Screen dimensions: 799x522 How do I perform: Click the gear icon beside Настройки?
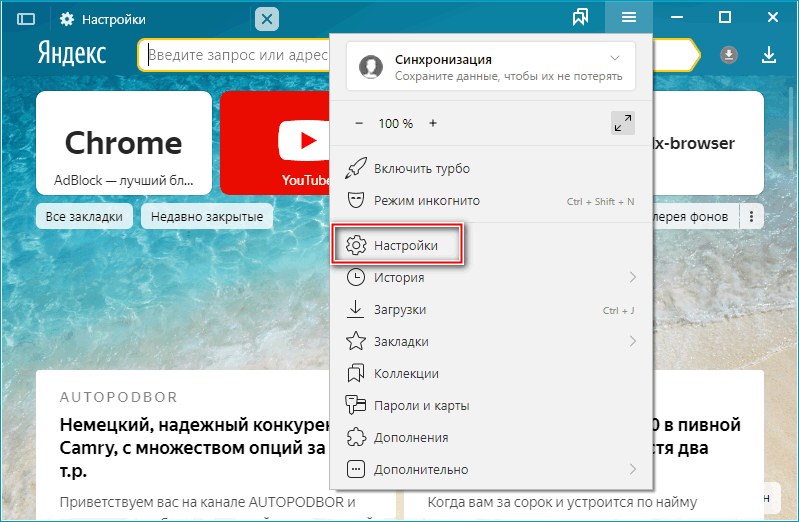coord(356,245)
